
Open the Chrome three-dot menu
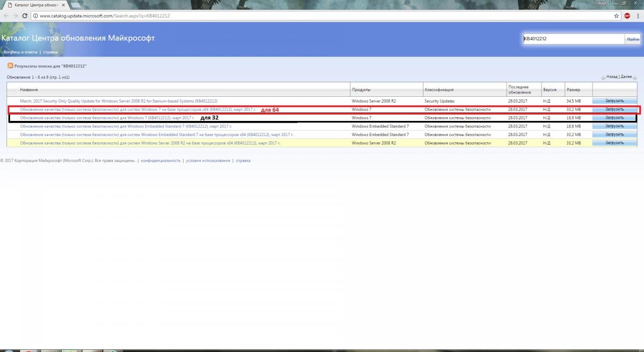pos(638,16)
